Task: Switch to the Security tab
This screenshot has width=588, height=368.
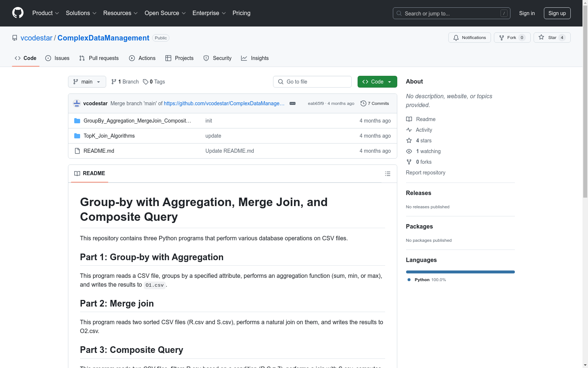Action: click(218, 58)
